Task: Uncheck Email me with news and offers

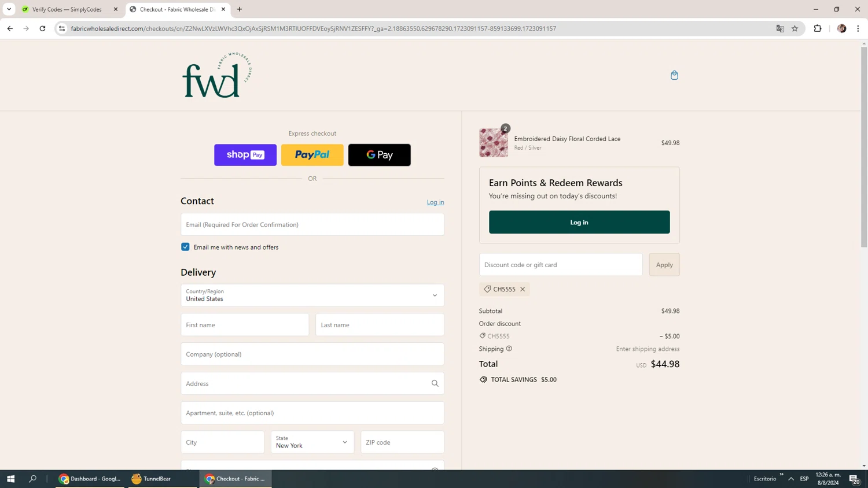Action: (x=185, y=247)
